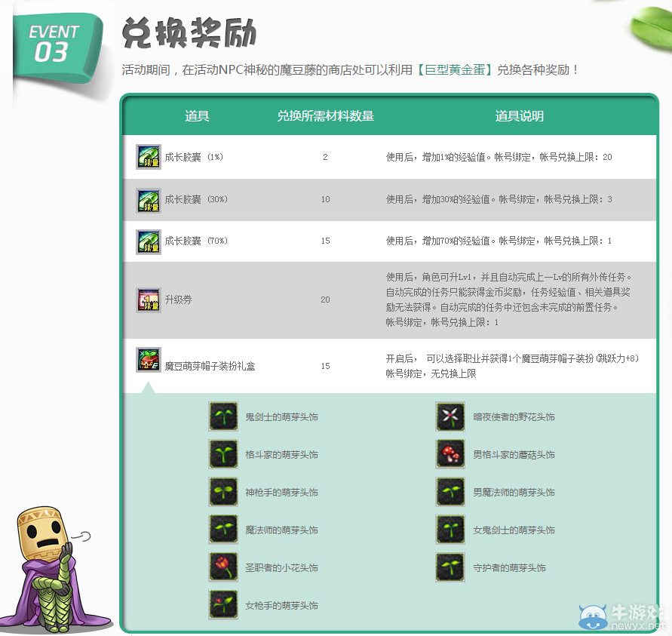
Task: Select the 圣职者的小花头饰 rose icon
Action: [223, 567]
